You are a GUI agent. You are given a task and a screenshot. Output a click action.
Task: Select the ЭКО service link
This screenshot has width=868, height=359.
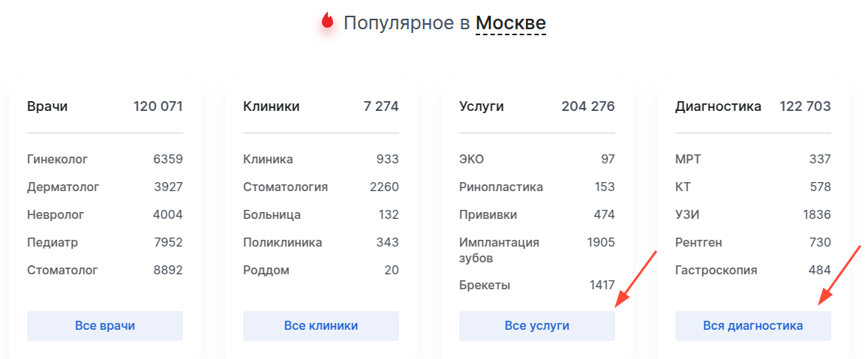[471, 159]
